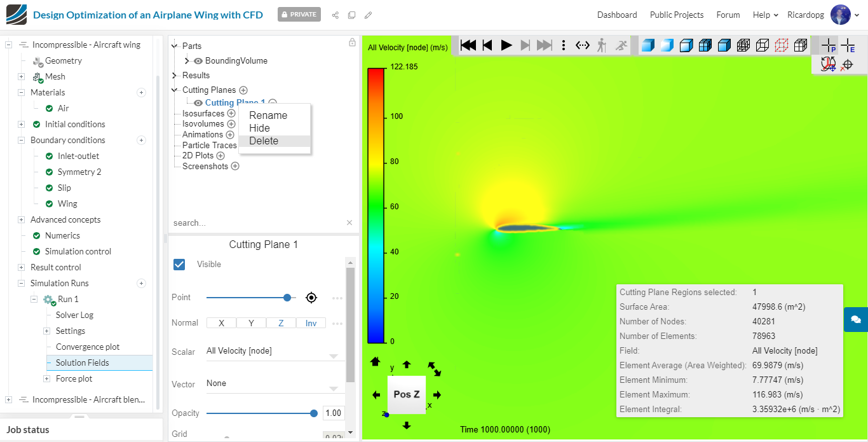Click the edit project title pencil icon
This screenshot has width=868, height=442.
click(368, 15)
